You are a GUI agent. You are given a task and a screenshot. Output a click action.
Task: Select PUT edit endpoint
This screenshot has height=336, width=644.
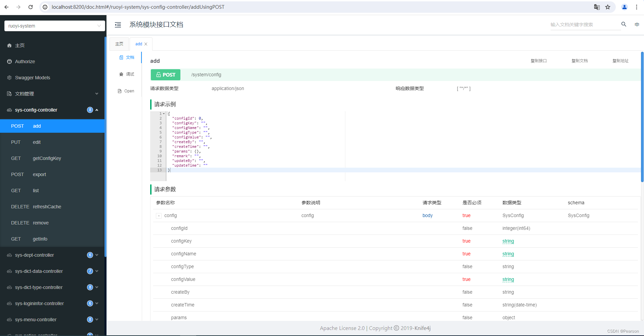click(52, 142)
